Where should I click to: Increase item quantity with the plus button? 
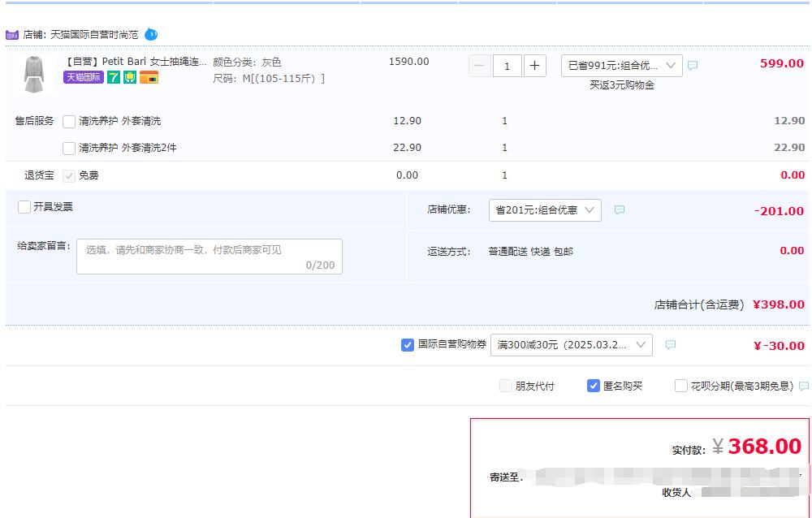click(534, 66)
